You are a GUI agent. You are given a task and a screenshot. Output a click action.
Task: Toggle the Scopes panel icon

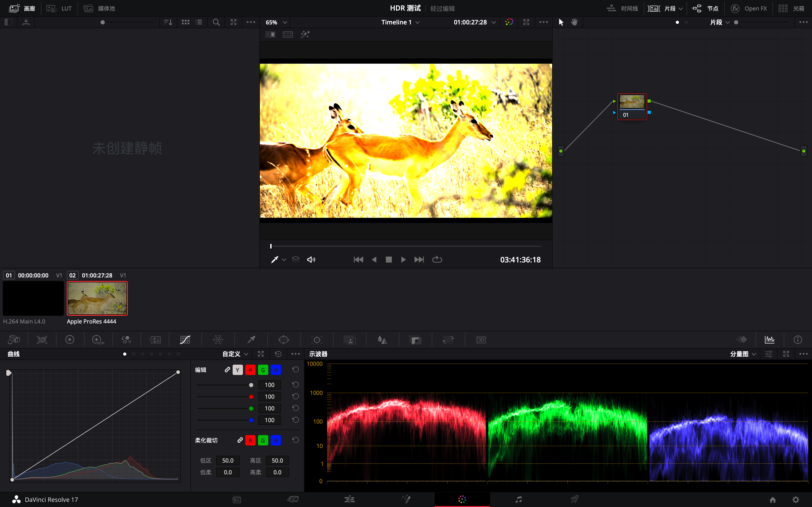(769, 340)
